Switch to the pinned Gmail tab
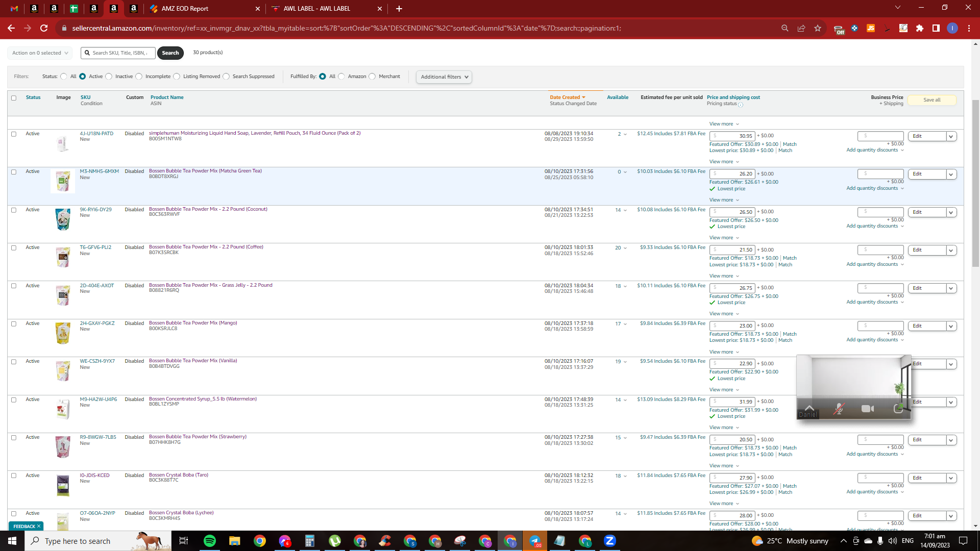 click(x=14, y=9)
